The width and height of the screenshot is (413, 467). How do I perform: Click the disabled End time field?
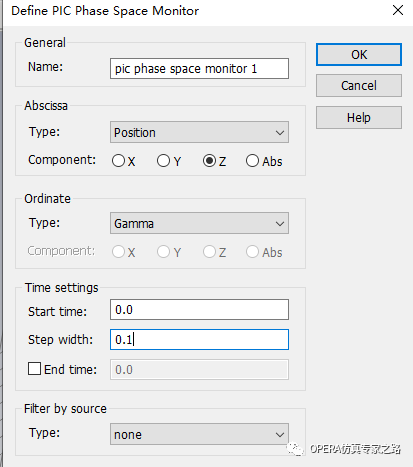point(199,370)
